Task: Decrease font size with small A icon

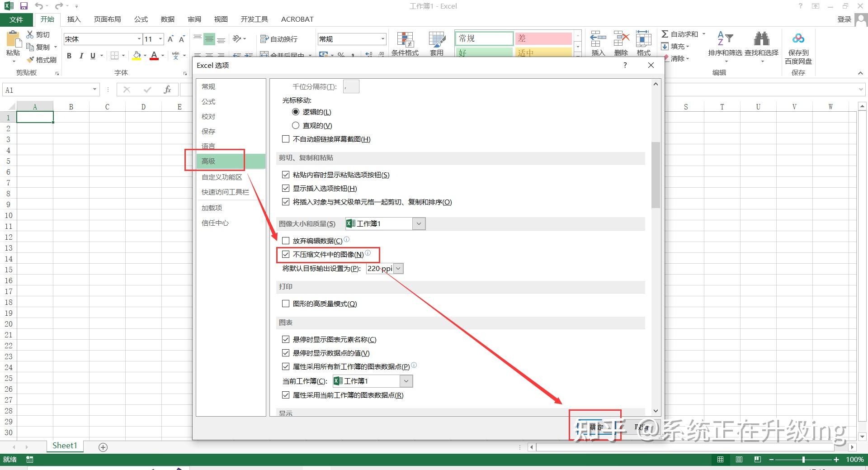Action: pyautogui.click(x=182, y=39)
